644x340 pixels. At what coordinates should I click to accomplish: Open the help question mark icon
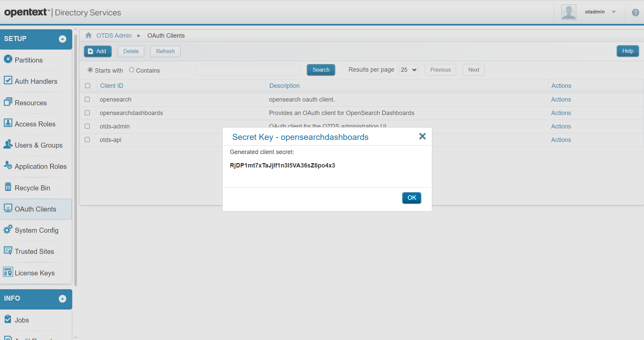point(635,12)
